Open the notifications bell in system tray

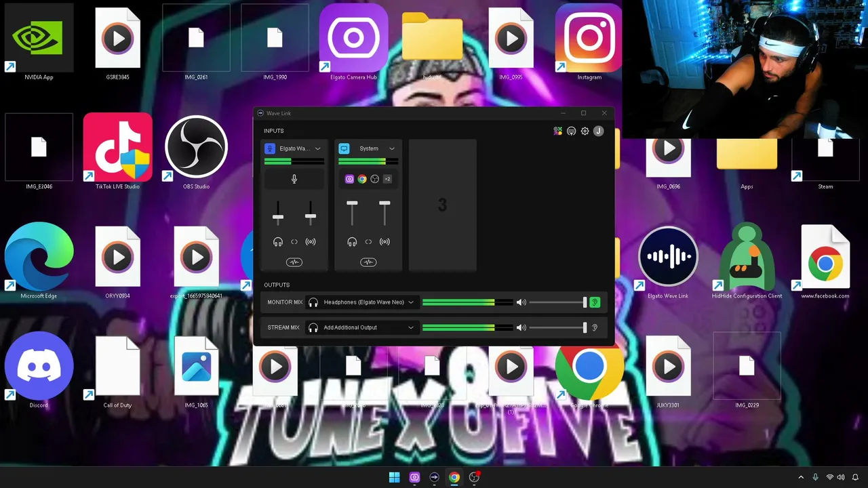pyautogui.click(x=855, y=477)
